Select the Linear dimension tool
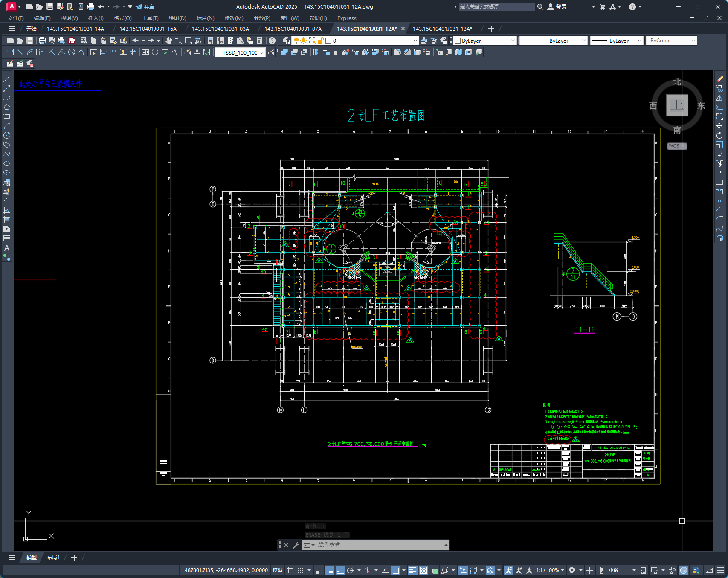 click(10, 52)
